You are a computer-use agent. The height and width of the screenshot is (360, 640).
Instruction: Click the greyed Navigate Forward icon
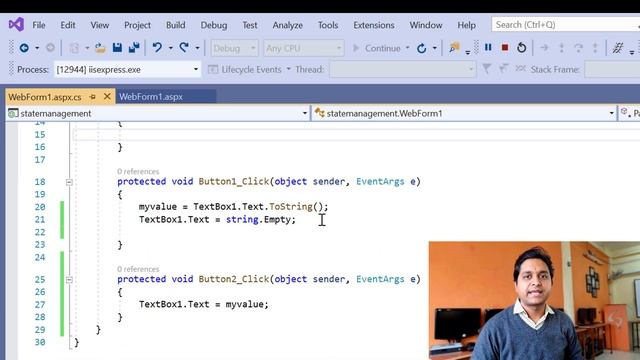[50, 48]
